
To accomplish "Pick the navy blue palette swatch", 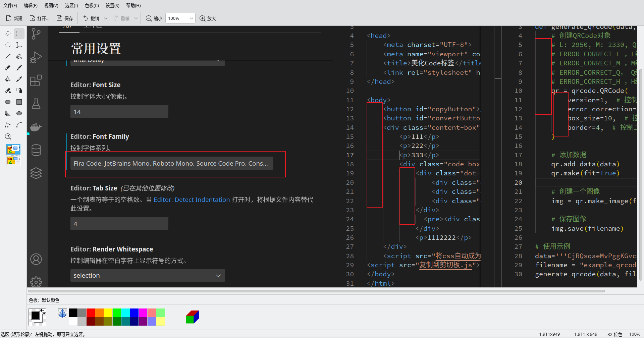I will pyautogui.click(x=134, y=322).
